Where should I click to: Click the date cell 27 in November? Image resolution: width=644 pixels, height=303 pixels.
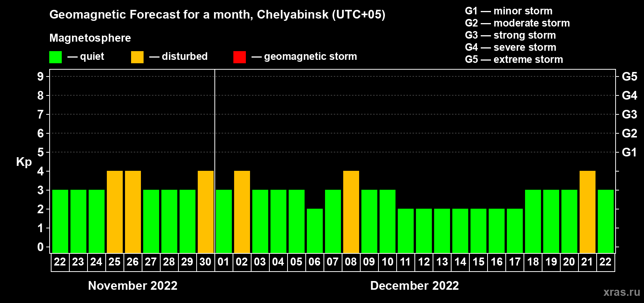point(151,262)
